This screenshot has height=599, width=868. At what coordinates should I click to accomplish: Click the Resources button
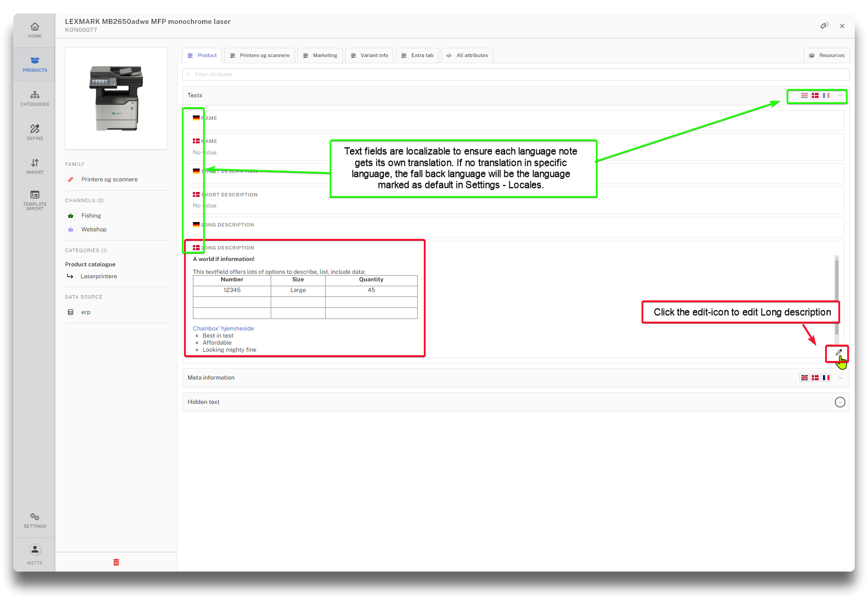click(x=826, y=55)
